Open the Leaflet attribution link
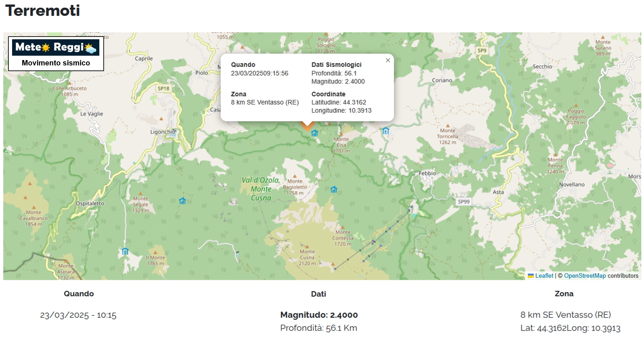 tap(544, 276)
